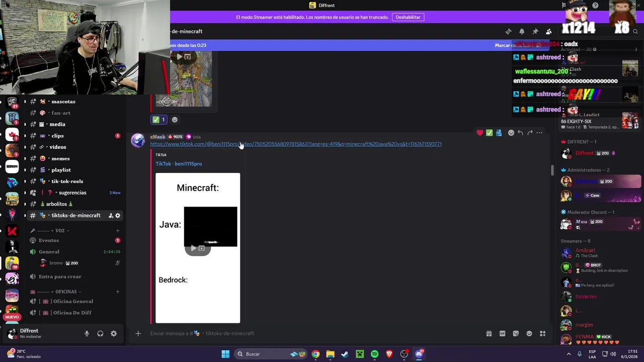Viewport: 644px width, 362px height.
Task: Collapse the VOZ category
Action: (x=59, y=231)
